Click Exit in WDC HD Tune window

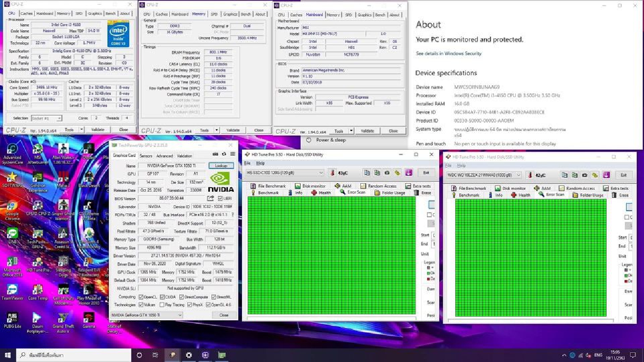click(x=623, y=175)
